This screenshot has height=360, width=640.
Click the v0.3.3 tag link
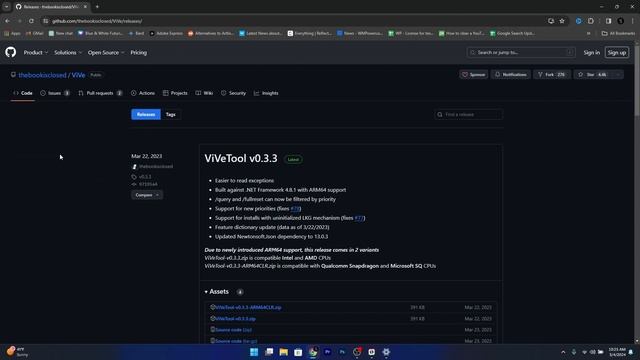[145, 177]
